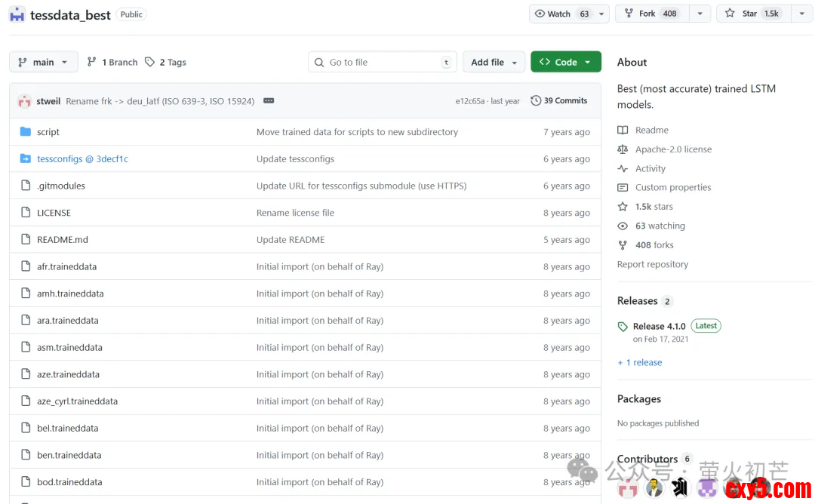815x504 pixels.
Task: Open the Readme link in About
Action: [x=651, y=131]
